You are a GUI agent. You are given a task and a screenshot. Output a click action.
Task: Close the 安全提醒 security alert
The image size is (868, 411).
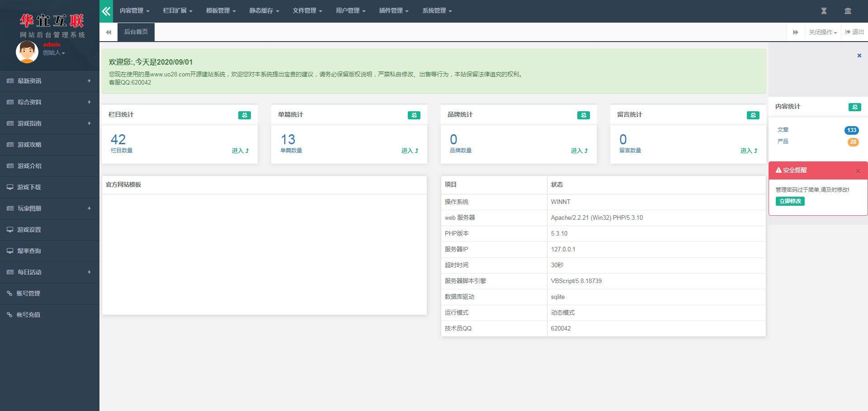click(858, 171)
